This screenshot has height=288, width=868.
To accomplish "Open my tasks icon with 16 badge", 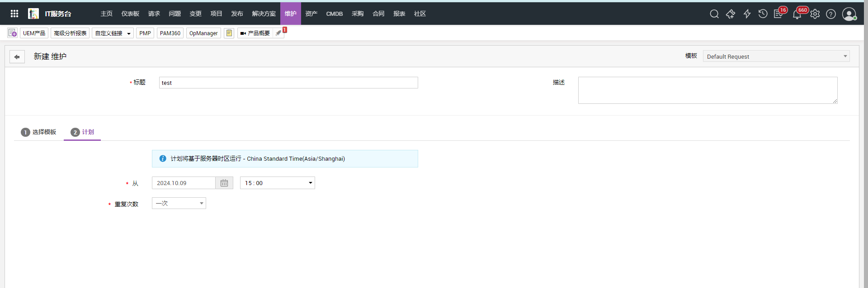I will pos(778,14).
